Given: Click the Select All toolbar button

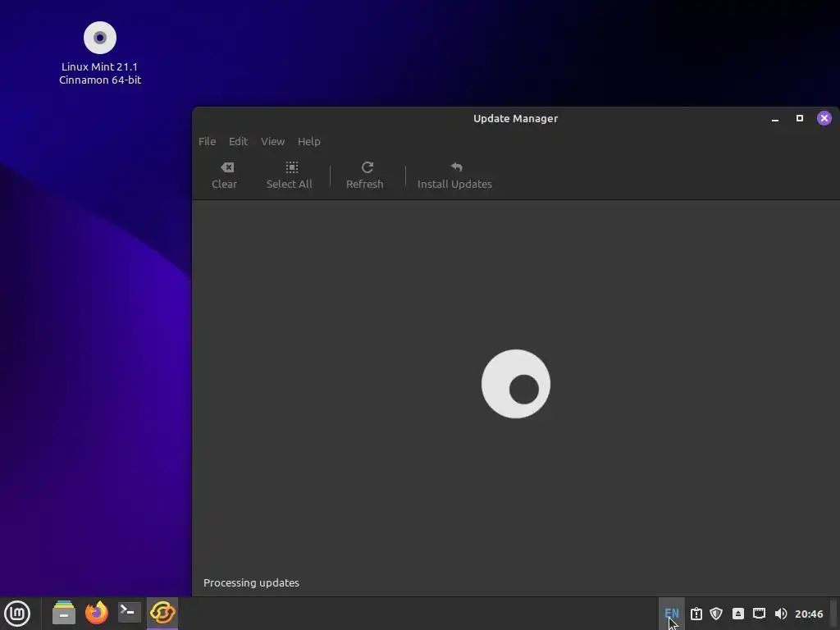Looking at the screenshot, I should [x=290, y=176].
